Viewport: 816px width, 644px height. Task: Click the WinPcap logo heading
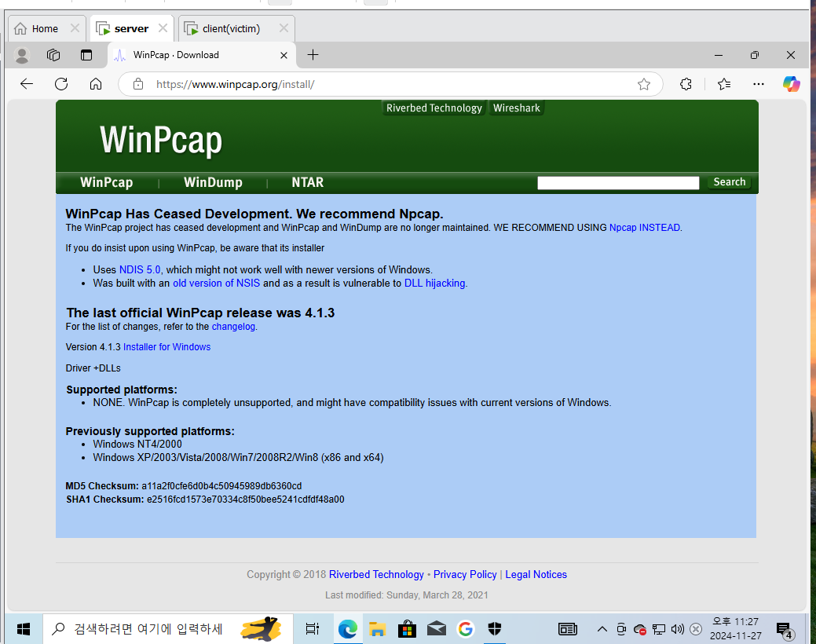coord(161,140)
